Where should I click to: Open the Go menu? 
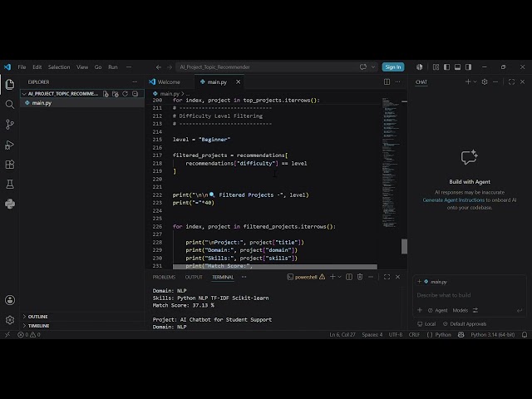click(98, 66)
